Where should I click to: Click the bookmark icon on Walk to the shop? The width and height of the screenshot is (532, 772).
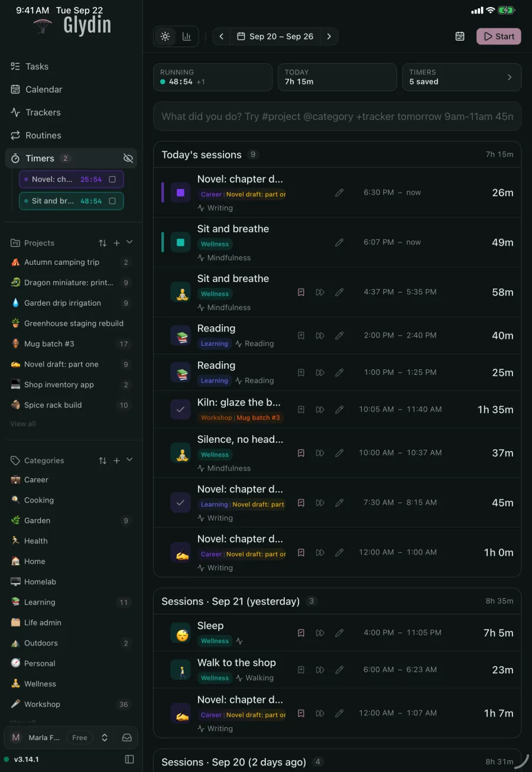pyautogui.click(x=301, y=670)
